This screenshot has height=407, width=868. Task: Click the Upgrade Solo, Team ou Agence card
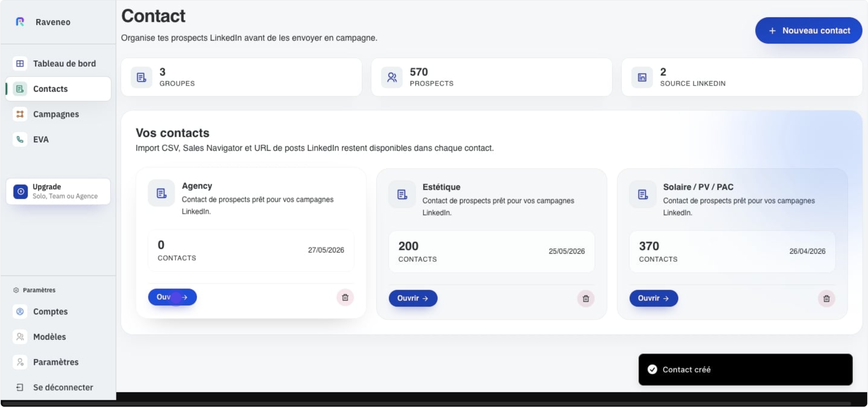pyautogui.click(x=58, y=191)
